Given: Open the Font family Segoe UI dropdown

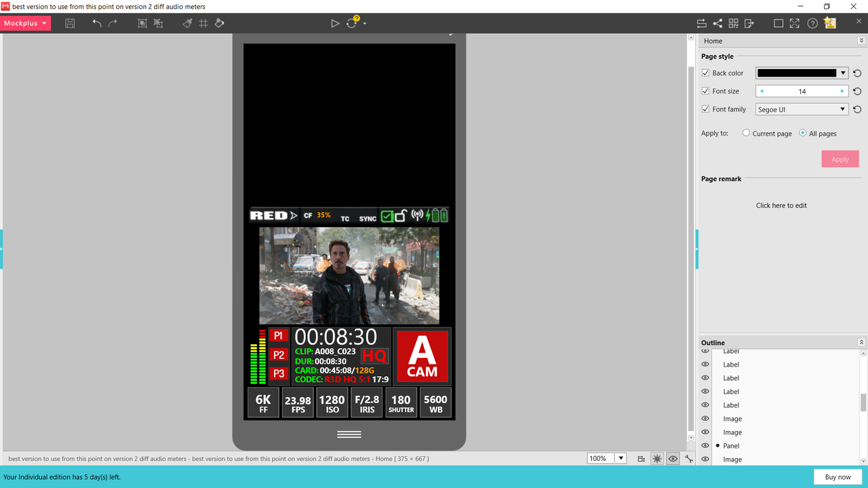Looking at the screenshot, I should pyautogui.click(x=802, y=109).
